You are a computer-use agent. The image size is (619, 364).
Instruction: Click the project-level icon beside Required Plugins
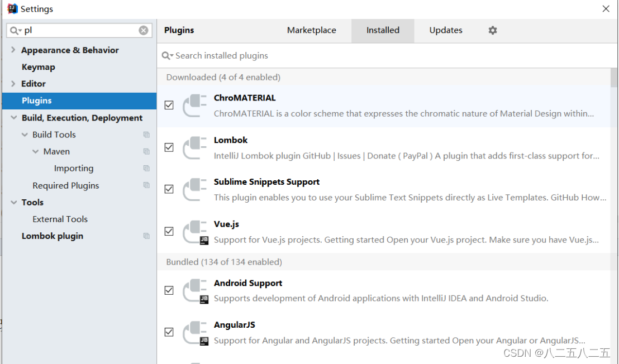[146, 185]
